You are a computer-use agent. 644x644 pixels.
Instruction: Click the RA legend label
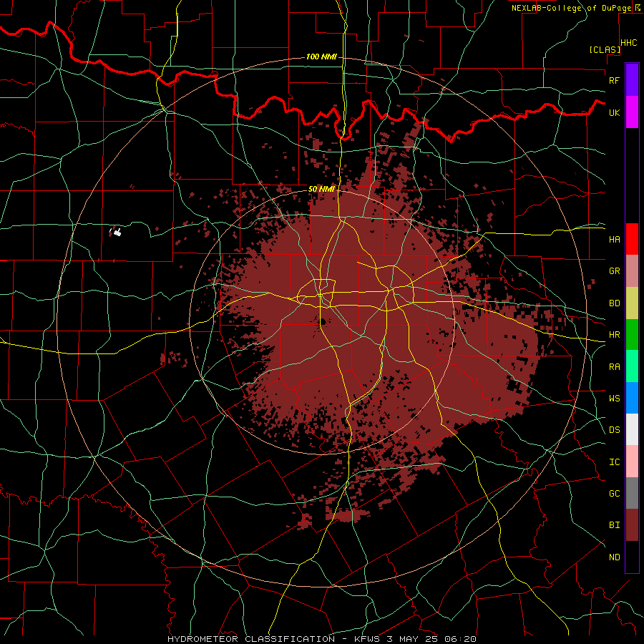pyautogui.click(x=614, y=367)
